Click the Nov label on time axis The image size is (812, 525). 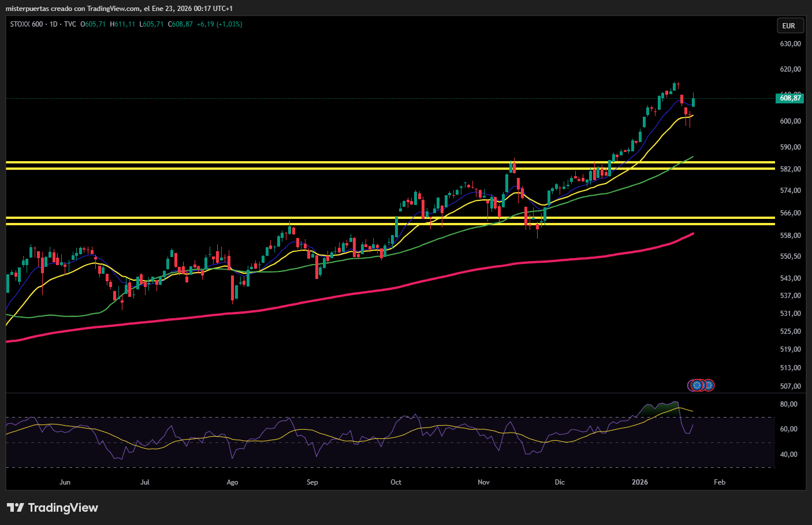click(x=483, y=482)
